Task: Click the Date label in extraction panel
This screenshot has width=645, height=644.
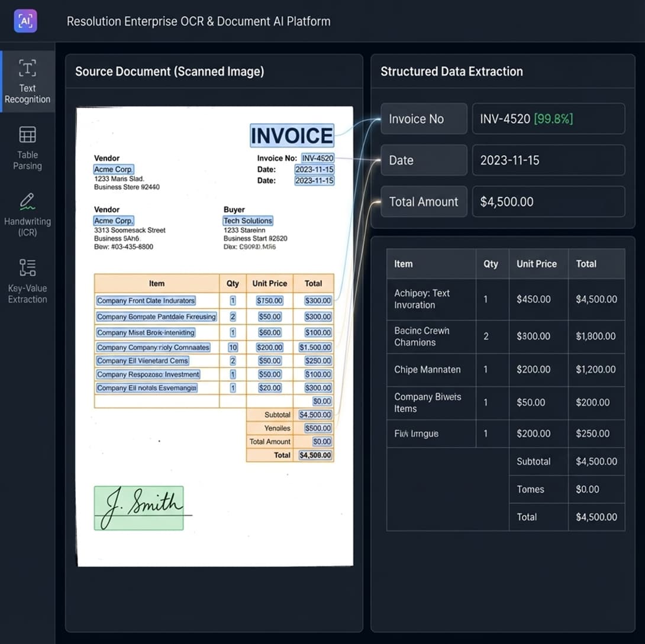Action: pos(424,160)
